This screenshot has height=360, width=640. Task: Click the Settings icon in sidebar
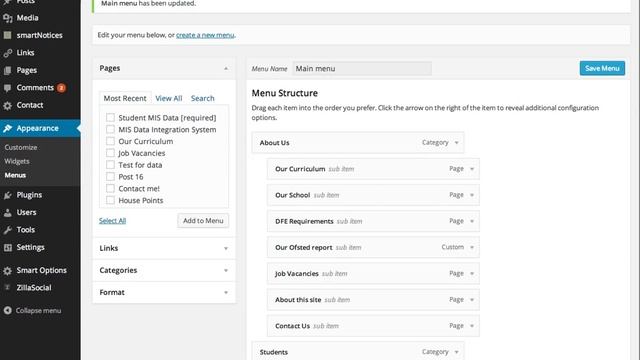[x=7, y=248]
